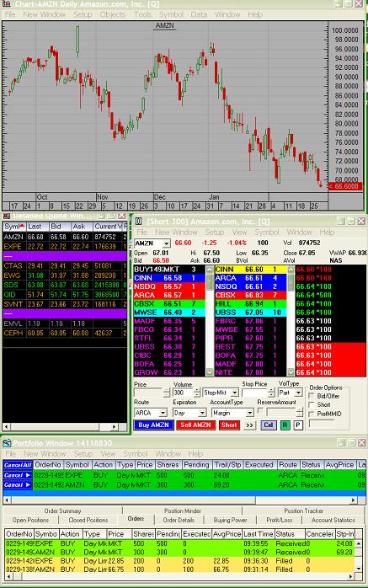
Task: Switch to the Order Details tab
Action: (179, 520)
